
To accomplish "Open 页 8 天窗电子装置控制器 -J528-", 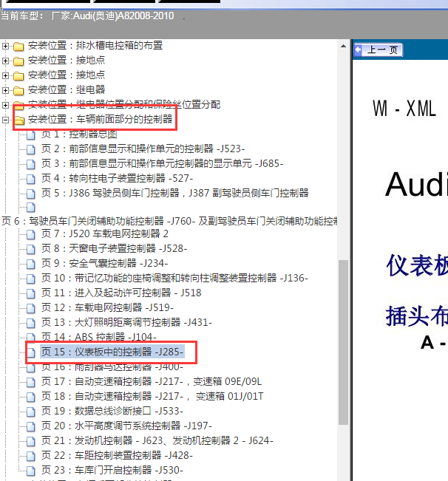I will tap(114, 248).
